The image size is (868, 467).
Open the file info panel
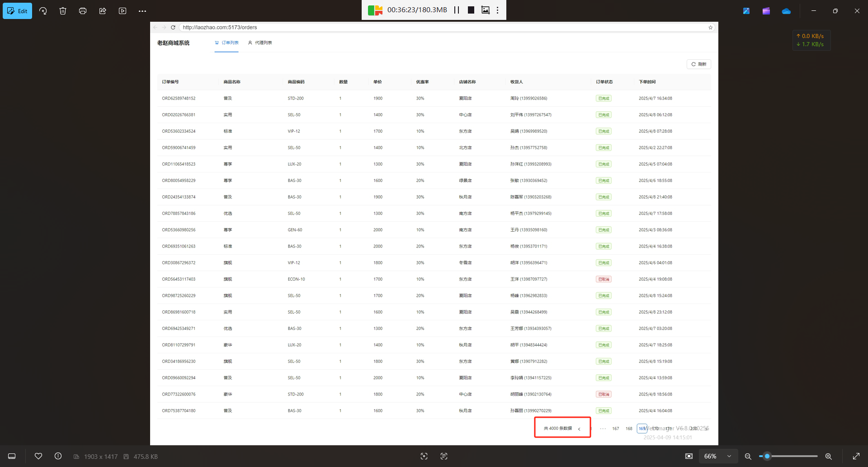[58, 456]
